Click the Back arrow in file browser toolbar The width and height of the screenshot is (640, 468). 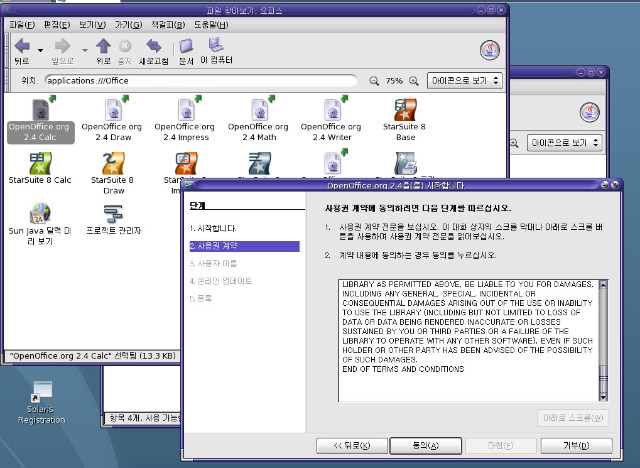(22, 46)
